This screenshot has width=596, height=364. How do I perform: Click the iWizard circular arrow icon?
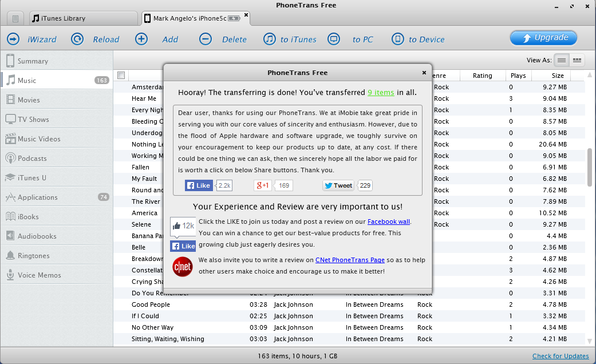pyautogui.click(x=13, y=39)
